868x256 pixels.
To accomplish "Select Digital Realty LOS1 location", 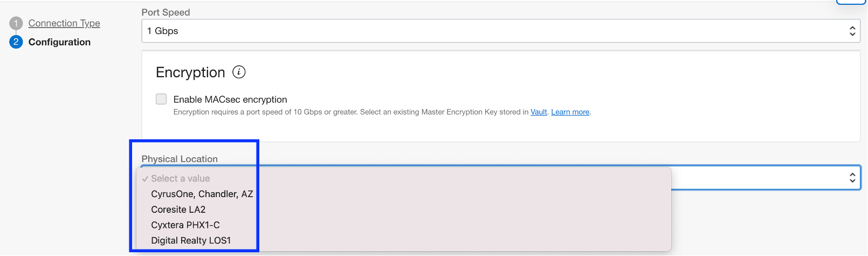I will coord(190,240).
